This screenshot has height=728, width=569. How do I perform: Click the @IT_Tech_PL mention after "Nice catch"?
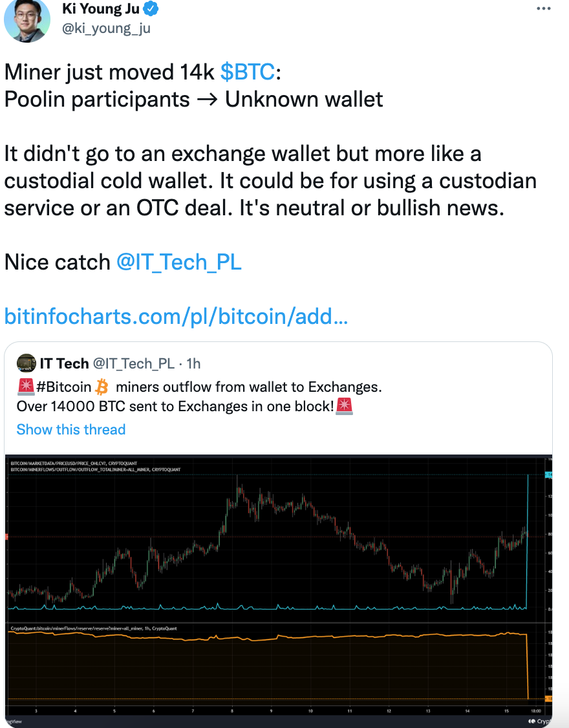click(178, 261)
